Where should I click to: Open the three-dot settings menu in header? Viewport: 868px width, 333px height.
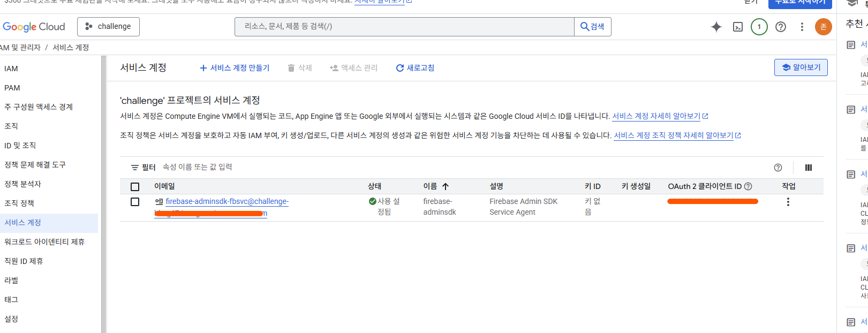coord(802,27)
